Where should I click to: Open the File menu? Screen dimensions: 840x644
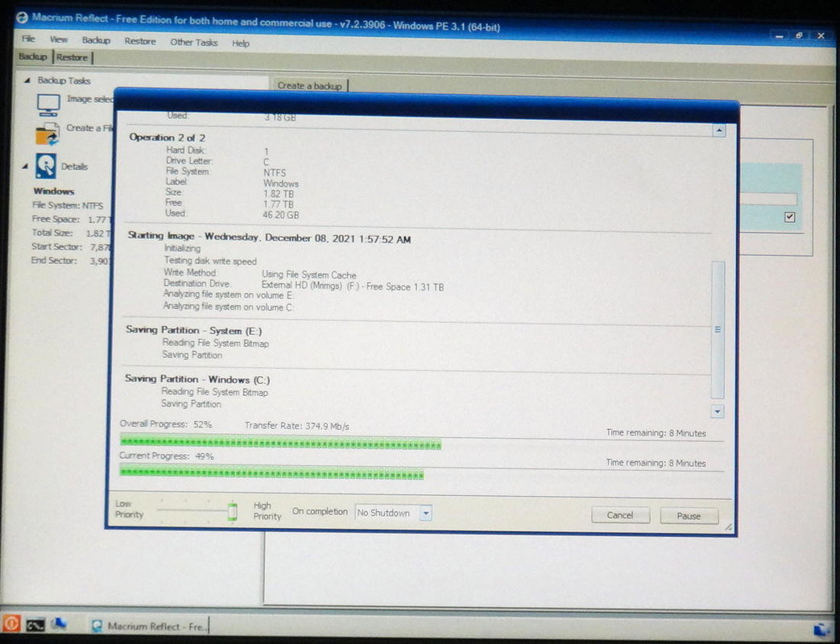(x=28, y=39)
